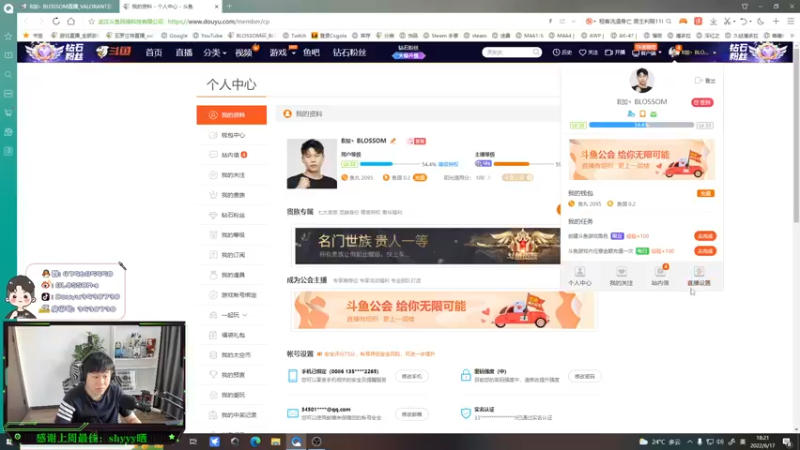Open the 斗鱼公会 banner on the main page
Image resolution: width=800 pixels, height=450 pixels.
[x=444, y=310]
